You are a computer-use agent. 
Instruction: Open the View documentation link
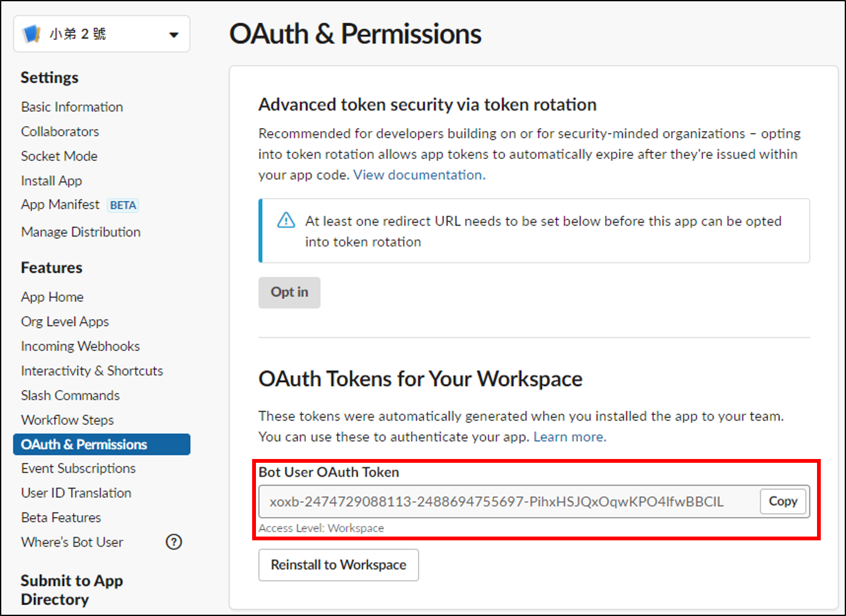click(418, 175)
